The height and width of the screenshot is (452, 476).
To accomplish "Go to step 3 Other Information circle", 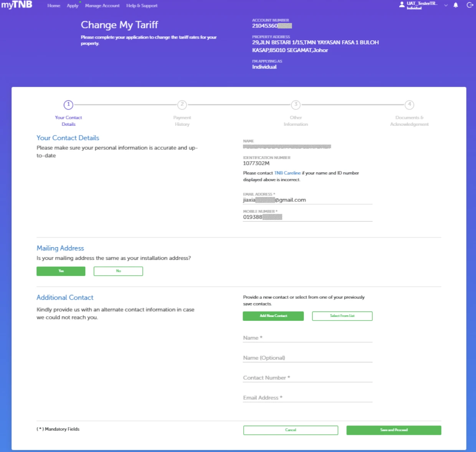I will coord(296,104).
